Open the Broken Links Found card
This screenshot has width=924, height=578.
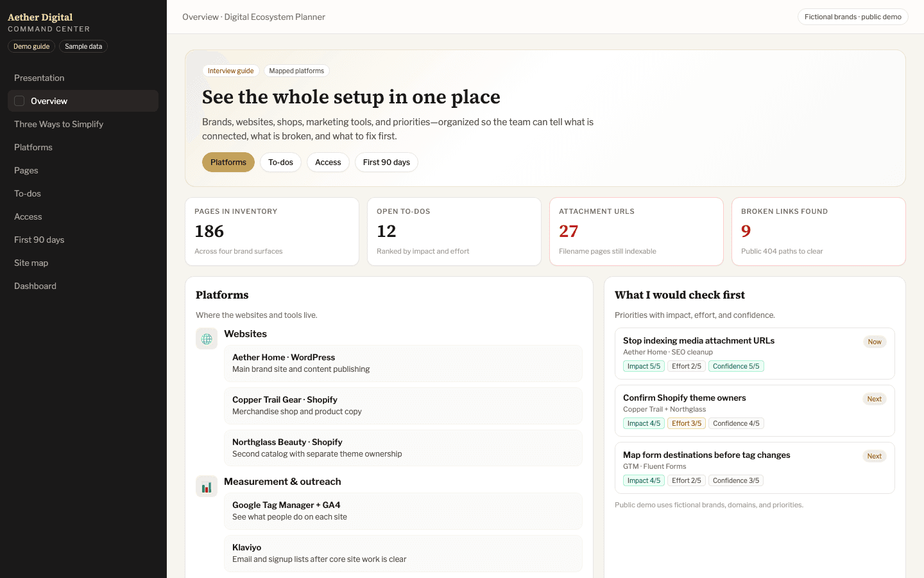[x=819, y=231]
